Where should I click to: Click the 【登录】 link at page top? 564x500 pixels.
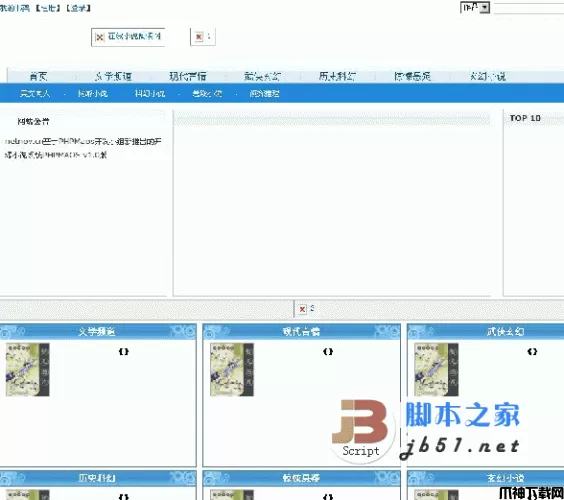tap(78, 8)
